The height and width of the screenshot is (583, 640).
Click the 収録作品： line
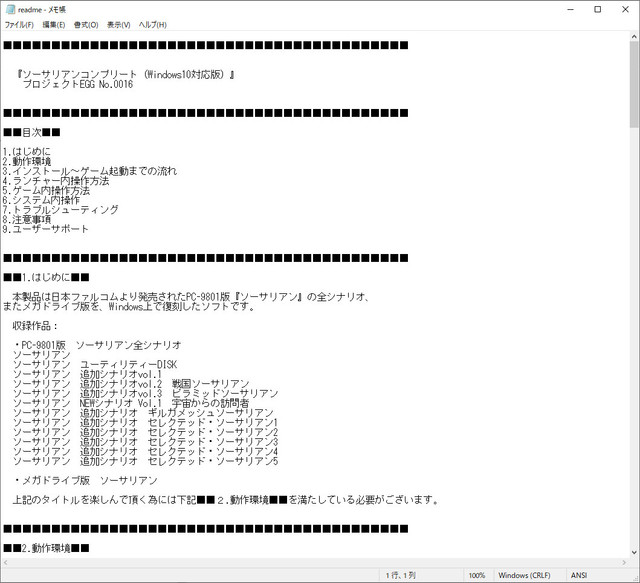coord(36,326)
